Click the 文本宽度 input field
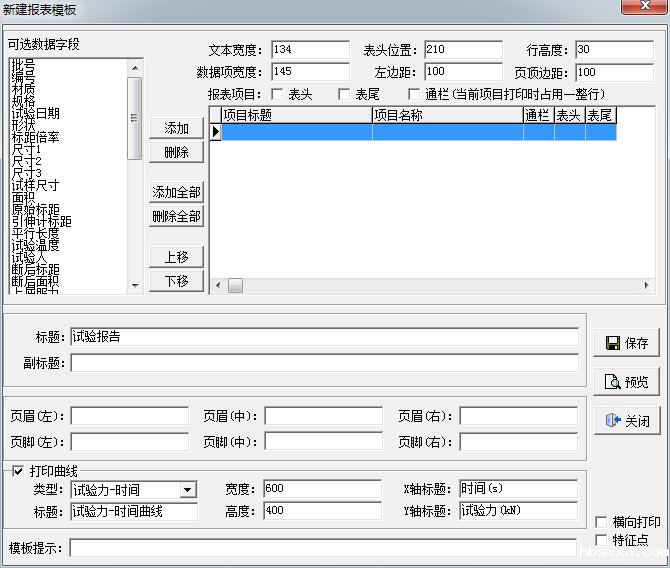 (x=309, y=50)
